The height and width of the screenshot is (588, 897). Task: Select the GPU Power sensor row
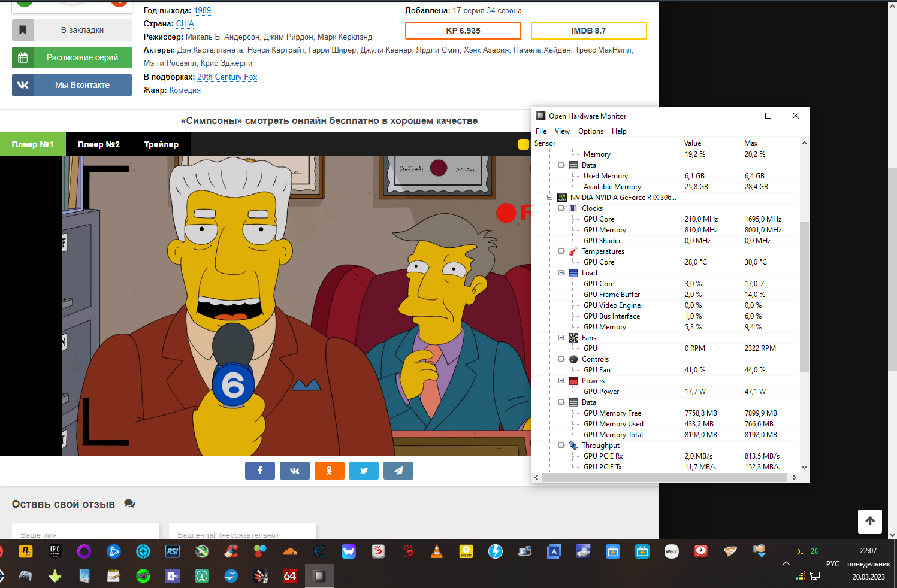(666, 392)
